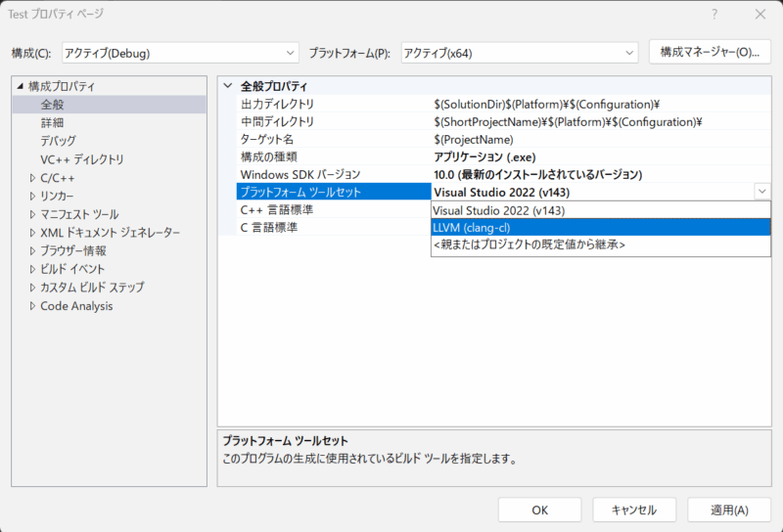Image resolution: width=783 pixels, height=532 pixels.
Task: Collapse the 構成プロパティ tree node
Action: point(20,86)
